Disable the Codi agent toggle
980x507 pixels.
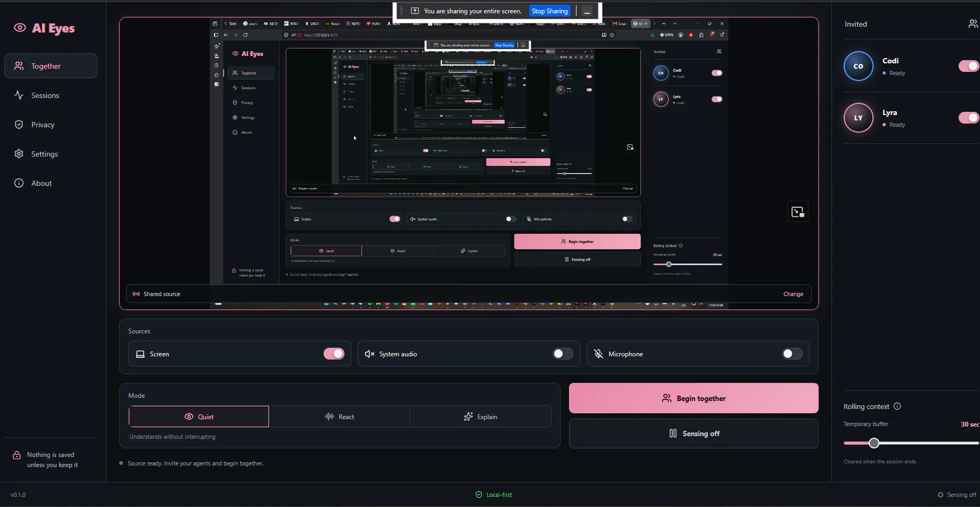969,66
